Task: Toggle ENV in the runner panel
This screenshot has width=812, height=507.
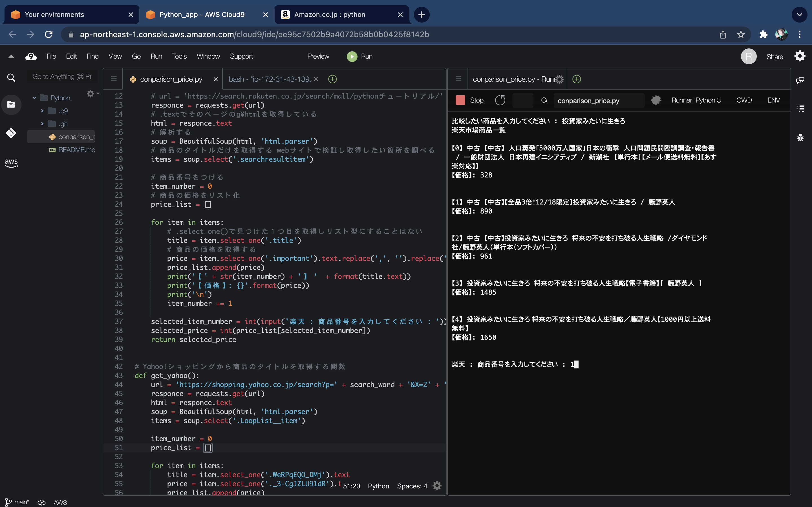Action: 773,100
